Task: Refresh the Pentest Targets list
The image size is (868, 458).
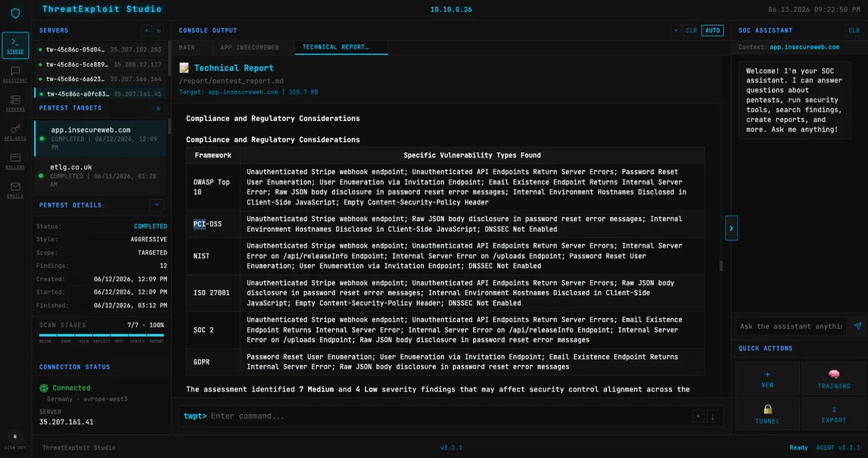Action: click(159, 108)
